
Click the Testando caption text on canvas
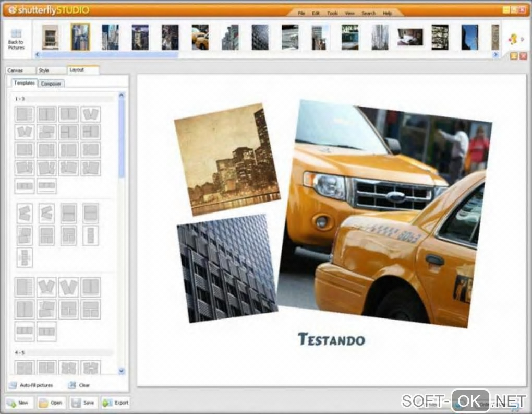coord(331,339)
